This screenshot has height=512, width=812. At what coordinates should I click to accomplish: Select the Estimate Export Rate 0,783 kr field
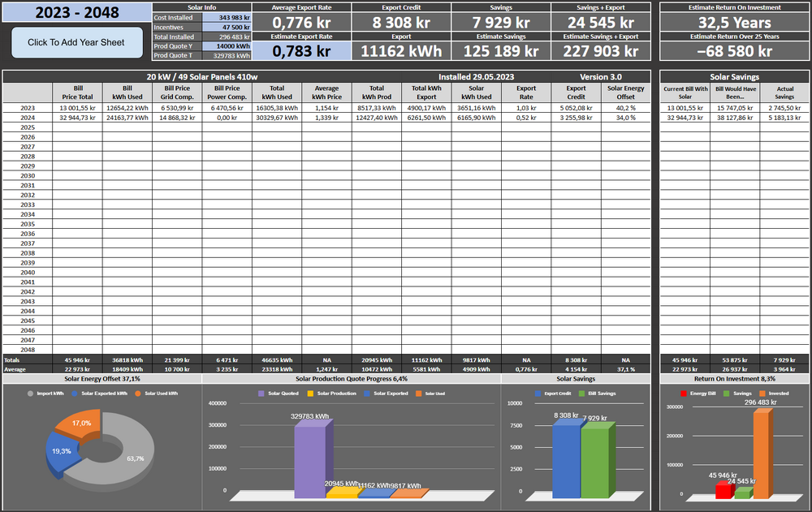302,50
